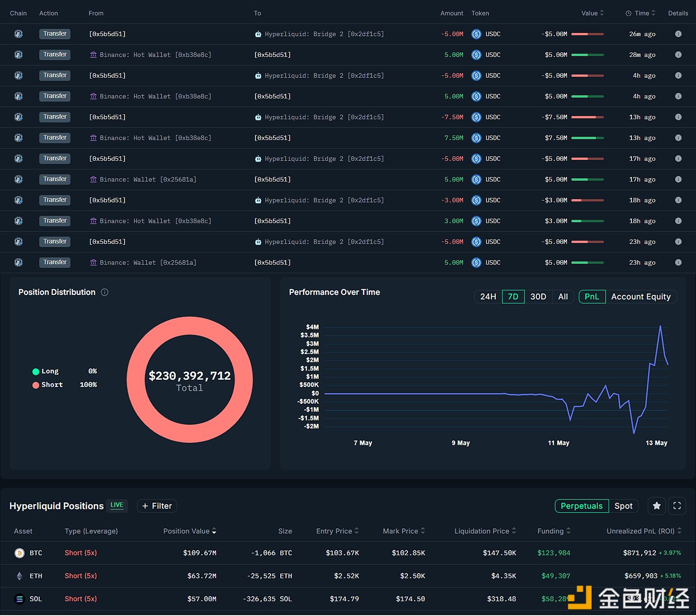
Task: Click chain icon in the $3.00M row
Action: tap(19, 221)
